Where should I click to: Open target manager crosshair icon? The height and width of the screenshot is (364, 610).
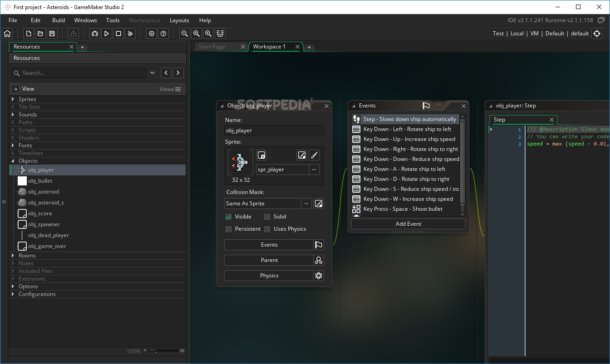pyautogui.click(x=597, y=34)
